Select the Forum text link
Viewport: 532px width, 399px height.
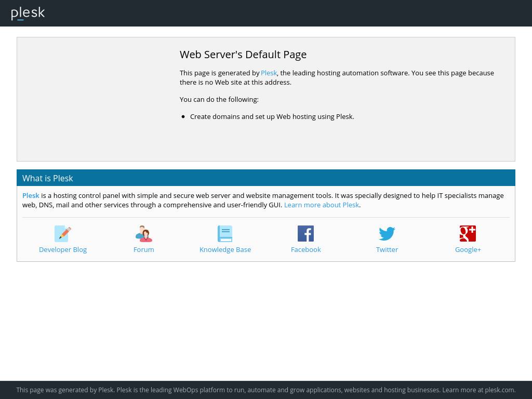tap(144, 250)
